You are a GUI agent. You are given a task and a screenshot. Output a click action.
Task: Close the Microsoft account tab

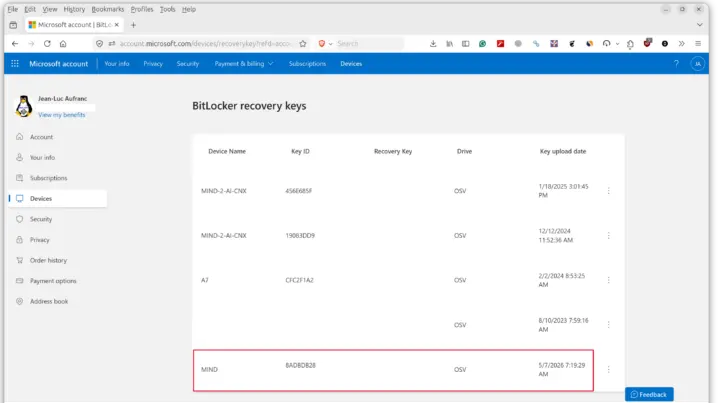pyautogui.click(x=117, y=25)
